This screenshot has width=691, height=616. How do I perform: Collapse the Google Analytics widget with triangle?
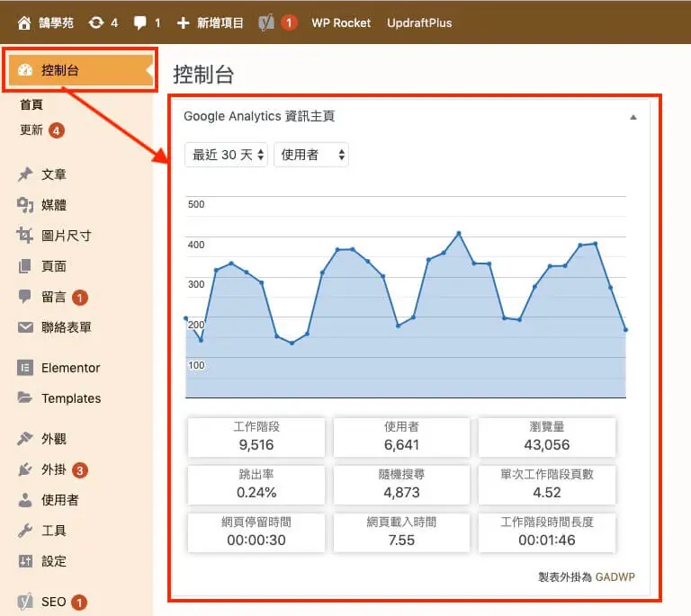pos(633,117)
